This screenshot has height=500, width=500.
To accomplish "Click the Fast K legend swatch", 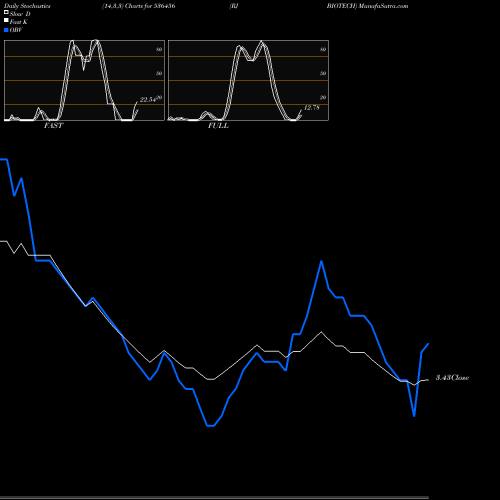I will (6, 20).
